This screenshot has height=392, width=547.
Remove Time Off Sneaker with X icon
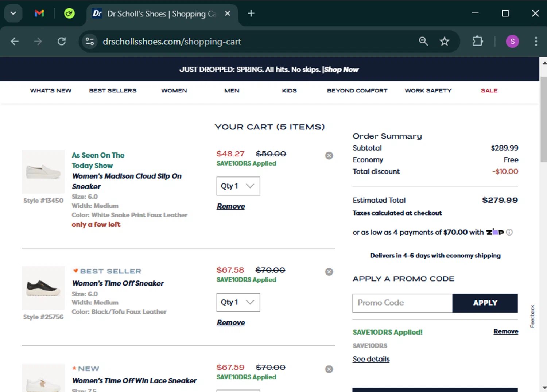click(329, 272)
